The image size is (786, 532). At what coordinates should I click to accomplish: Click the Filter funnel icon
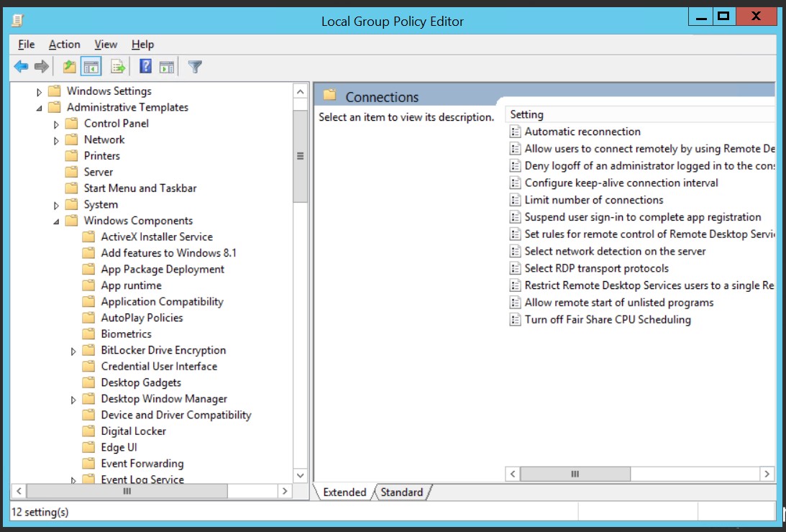coord(195,67)
